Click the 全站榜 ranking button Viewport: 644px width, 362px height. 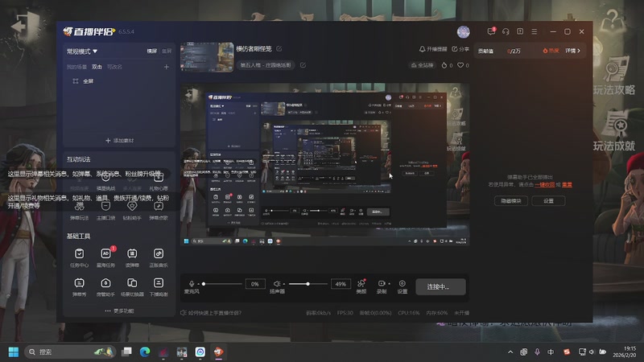(x=422, y=65)
